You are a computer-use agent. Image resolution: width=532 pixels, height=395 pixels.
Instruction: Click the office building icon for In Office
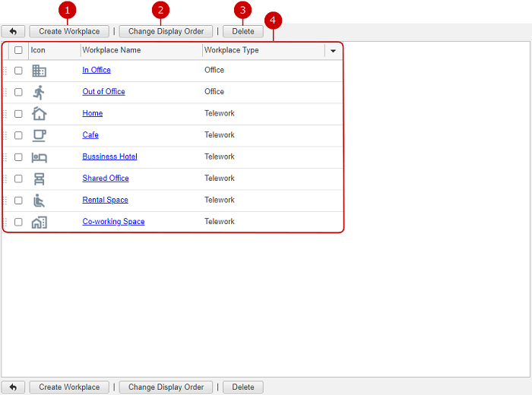(39, 71)
